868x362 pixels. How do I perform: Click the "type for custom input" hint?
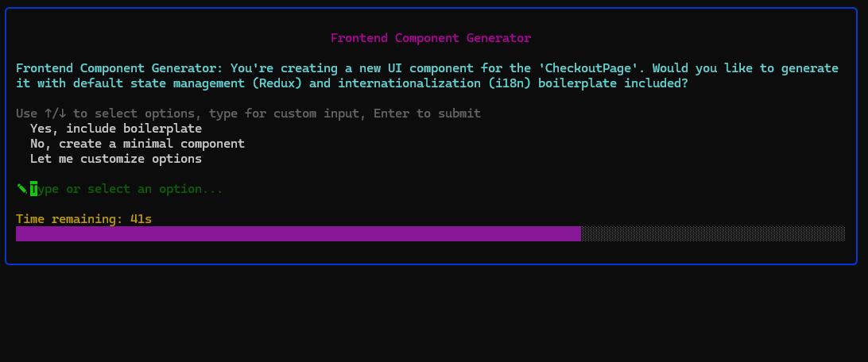coord(288,114)
